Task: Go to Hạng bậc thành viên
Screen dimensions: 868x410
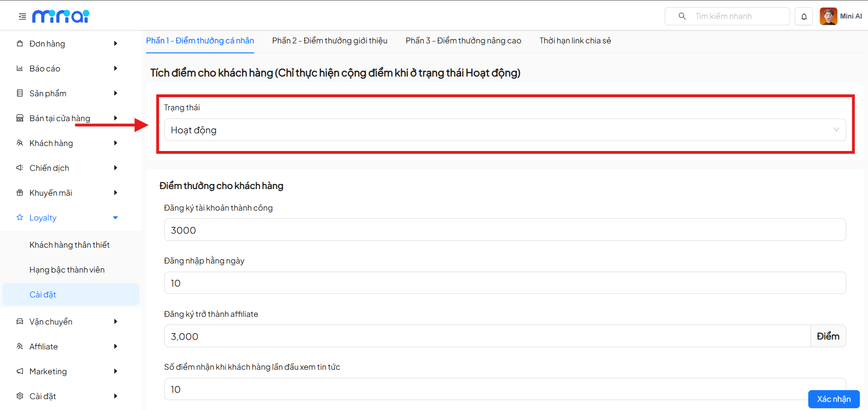Action: click(67, 270)
